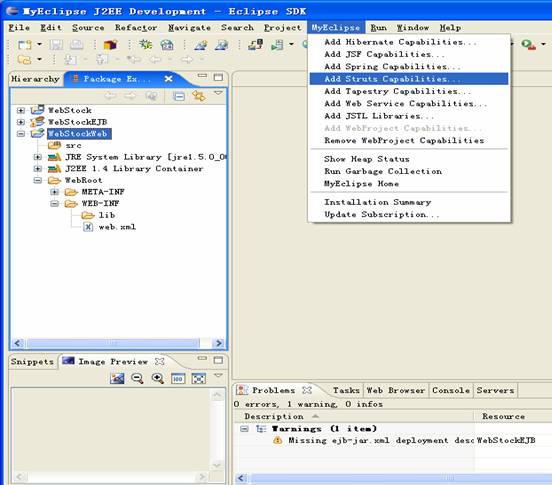Click the Print toolbar icon

76,44
